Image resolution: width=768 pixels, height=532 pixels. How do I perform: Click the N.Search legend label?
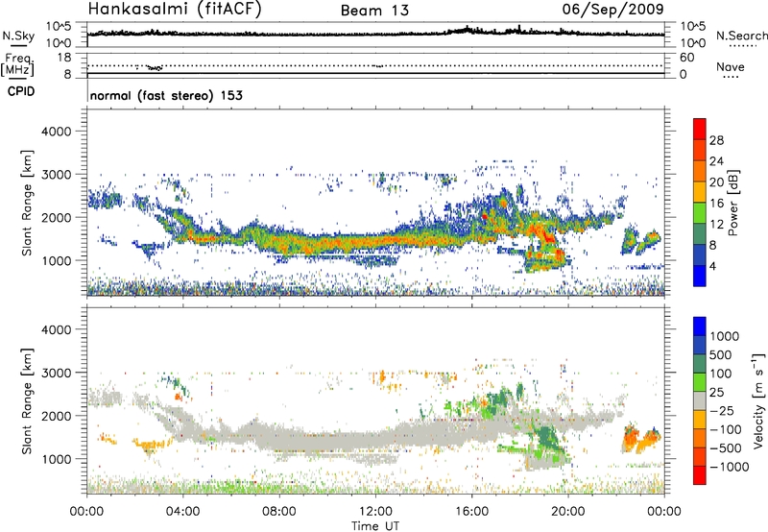click(741, 36)
